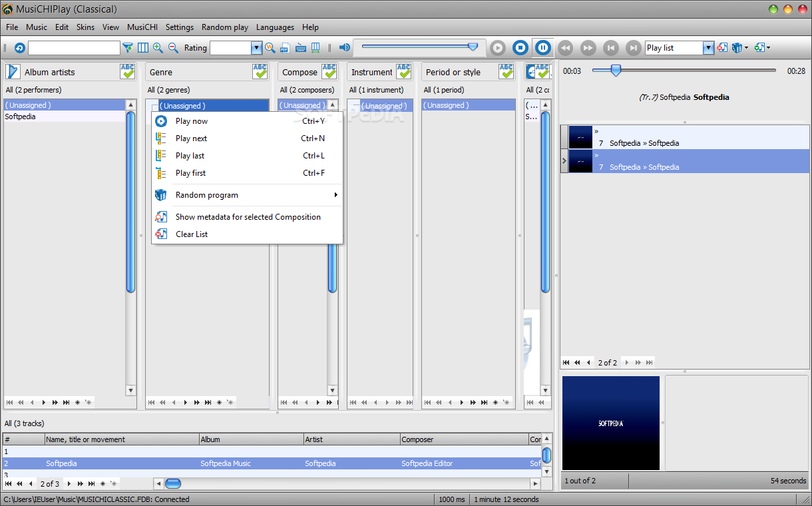Toggle the ABC check on Compose header
The image size is (812, 506).
tap(329, 72)
